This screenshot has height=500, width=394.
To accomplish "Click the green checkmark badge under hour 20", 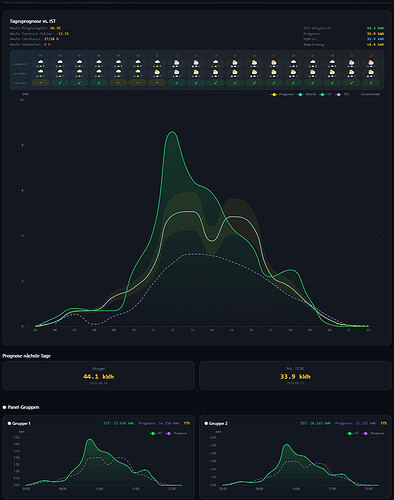I will (x=332, y=83).
